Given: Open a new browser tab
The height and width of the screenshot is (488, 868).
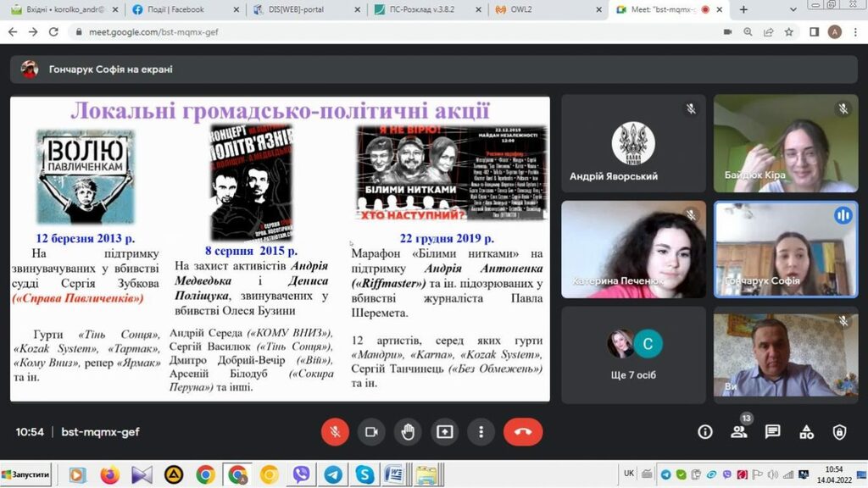Looking at the screenshot, I should click(743, 9).
